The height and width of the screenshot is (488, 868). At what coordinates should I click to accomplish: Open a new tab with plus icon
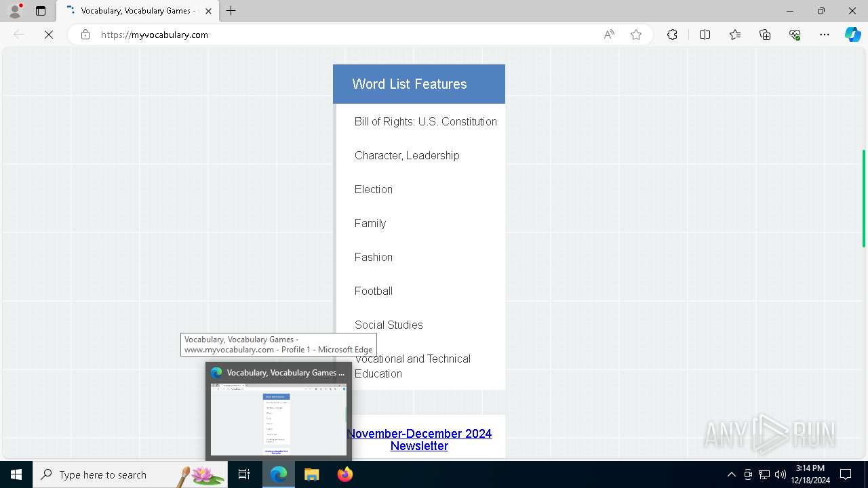231,11
